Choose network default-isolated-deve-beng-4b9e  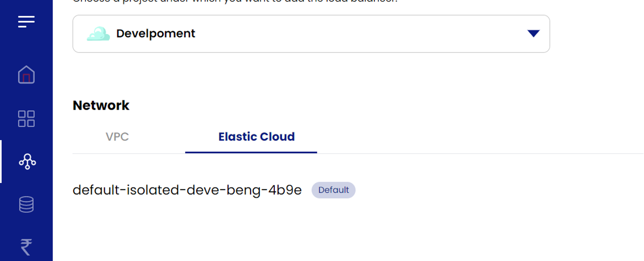coord(187,190)
